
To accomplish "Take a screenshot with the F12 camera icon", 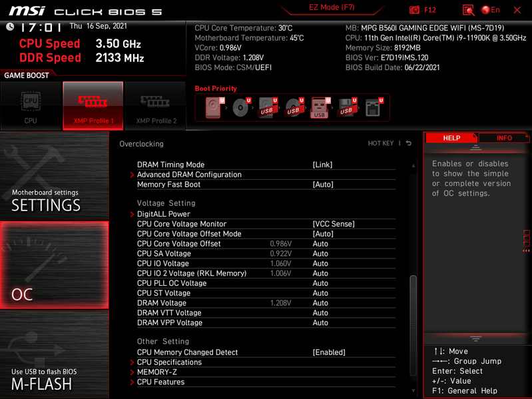I will click(414, 10).
